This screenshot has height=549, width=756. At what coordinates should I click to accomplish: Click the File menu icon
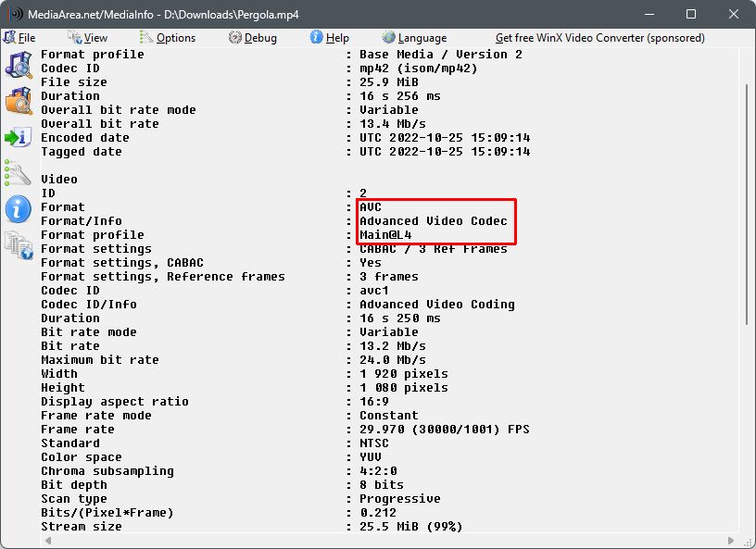click(x=9, y=37)
